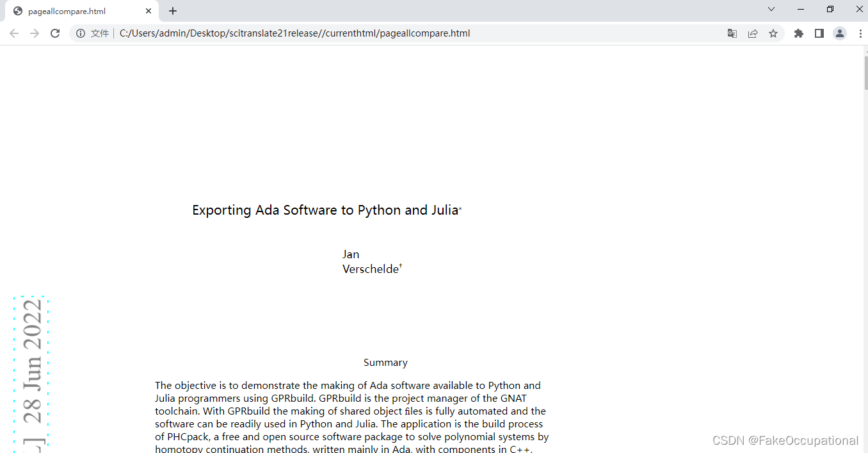
Task: Click the line starting 'Julia programmers using GPRbuild'
Action: [341, 398]
